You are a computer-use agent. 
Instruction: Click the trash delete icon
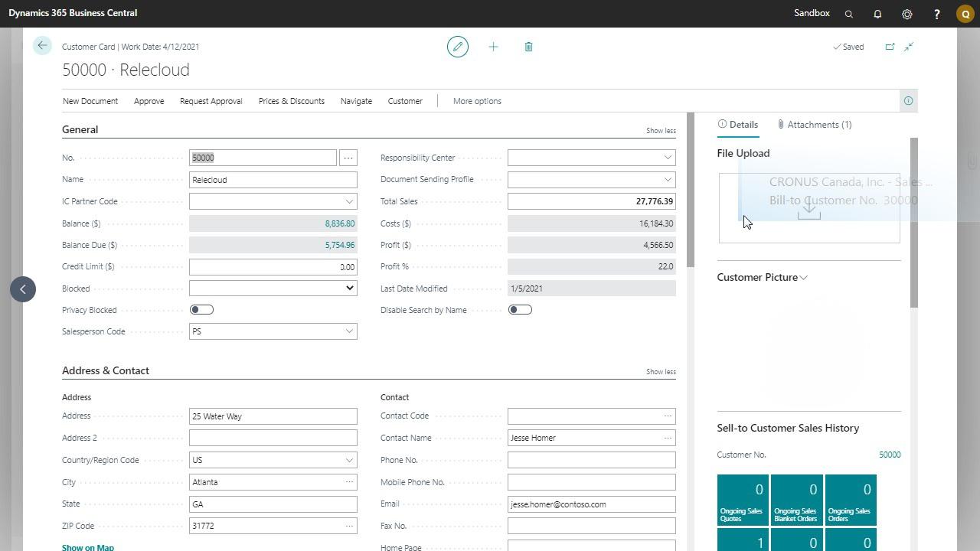528,47
